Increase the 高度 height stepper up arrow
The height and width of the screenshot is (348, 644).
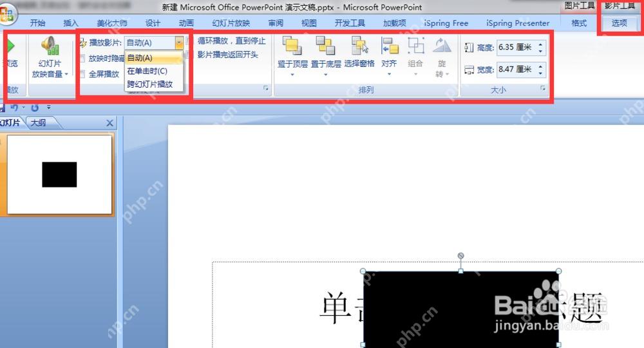coord(540,44)
